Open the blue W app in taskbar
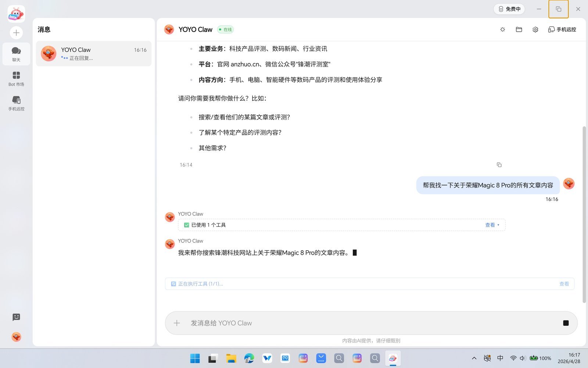 point(267,358)
